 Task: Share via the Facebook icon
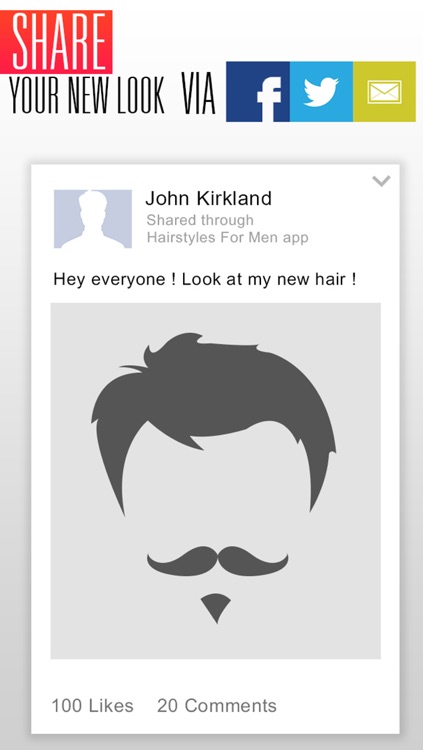coord(257,91)
